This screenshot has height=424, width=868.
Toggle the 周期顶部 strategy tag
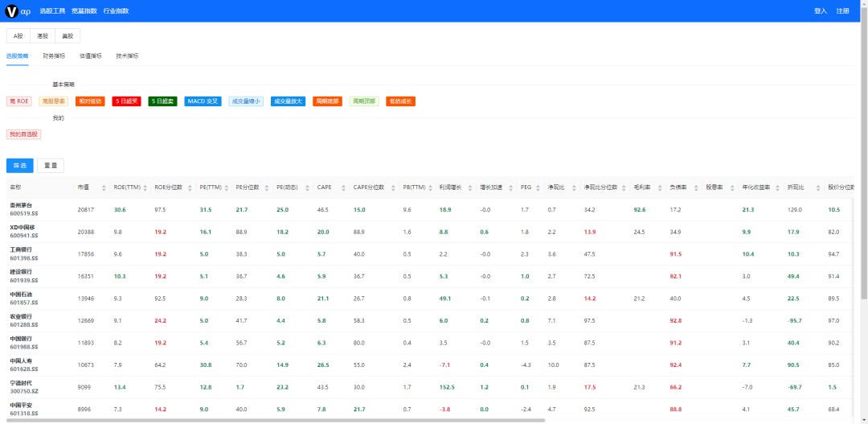pyautogui.click(x=364, y=101)
